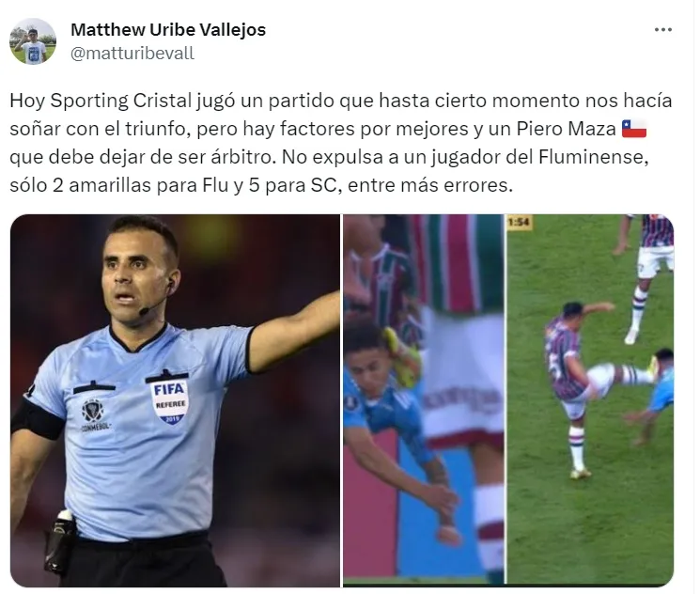Click the Chilean flag emoji
700x594 pixels.
(x=634, y=129)
